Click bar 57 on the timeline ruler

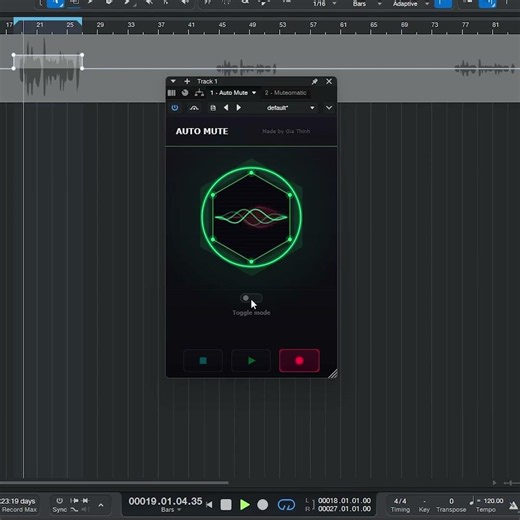[313, 25]
